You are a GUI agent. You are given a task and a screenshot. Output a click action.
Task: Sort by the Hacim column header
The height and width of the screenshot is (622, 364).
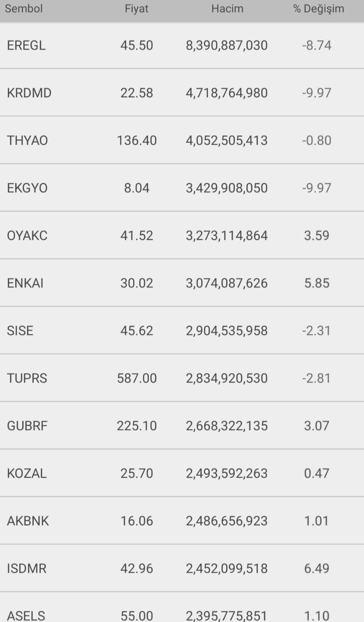(x=227, y=9)
